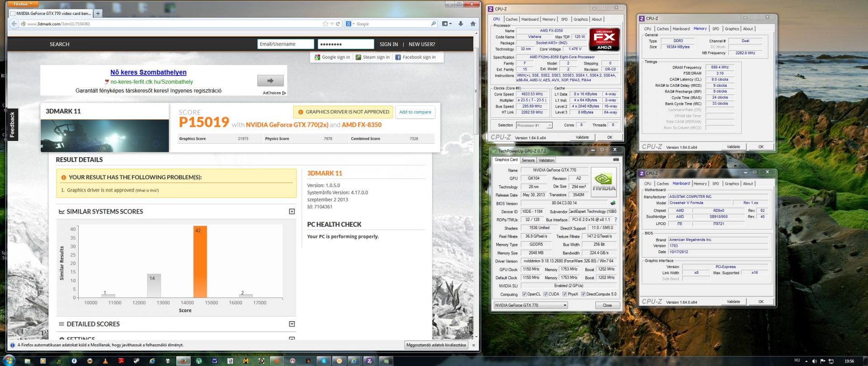The height and width of the screenshot is (366, 868).
Task: Click the Firefox back arrow button
Action: pyautogui.click(x=14, y=23)
